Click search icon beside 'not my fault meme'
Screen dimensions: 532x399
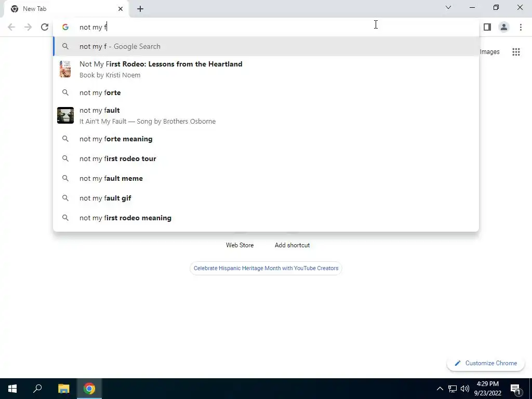point(65,179)
